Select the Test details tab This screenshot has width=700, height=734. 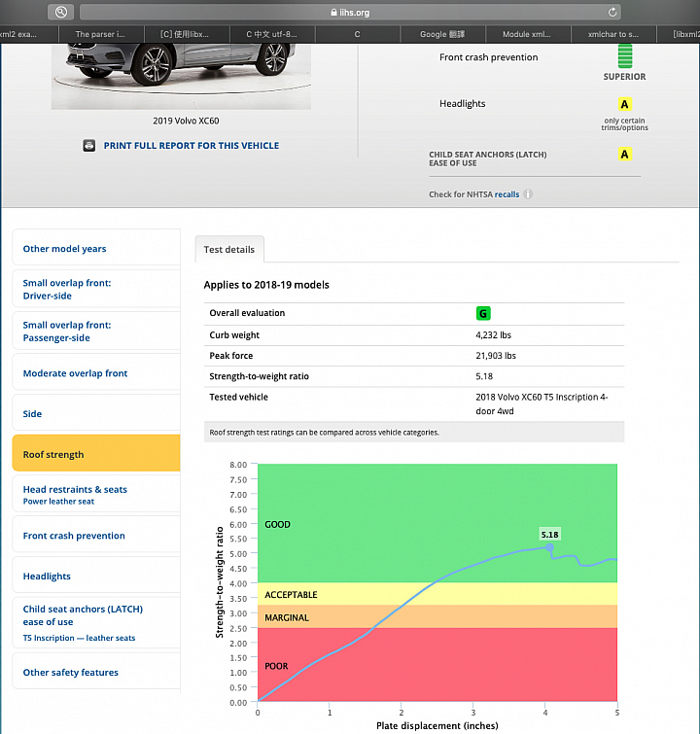coord(229,250)
